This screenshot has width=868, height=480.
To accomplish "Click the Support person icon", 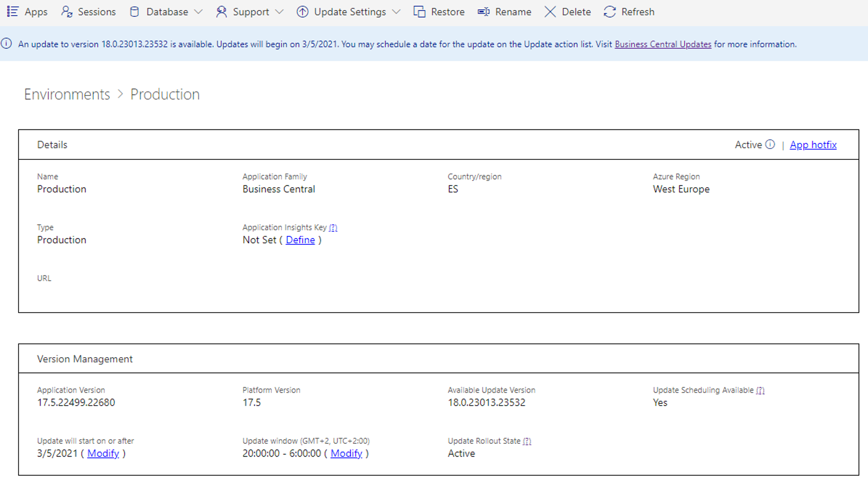I will (x=221, y=11).
